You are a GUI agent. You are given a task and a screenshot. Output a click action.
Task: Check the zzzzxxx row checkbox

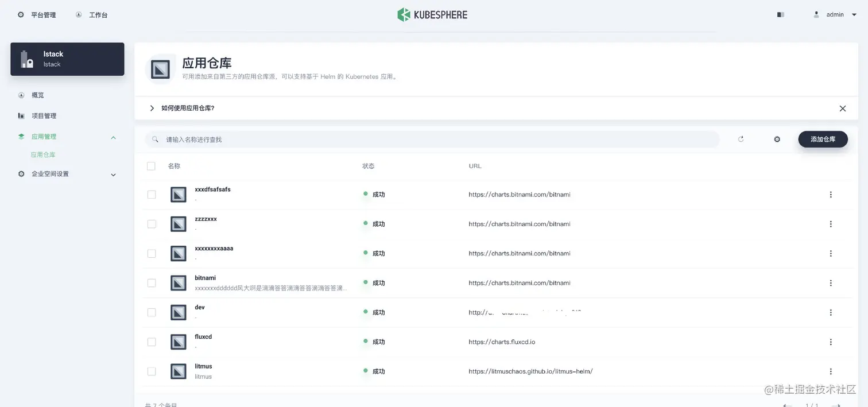(152, 224)
